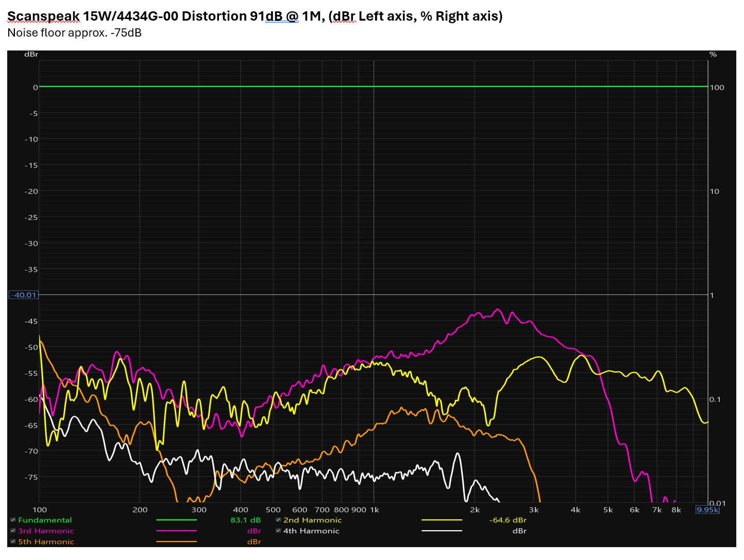
Task: Click the 500 frequency axis label
Action: click(273, 510)
